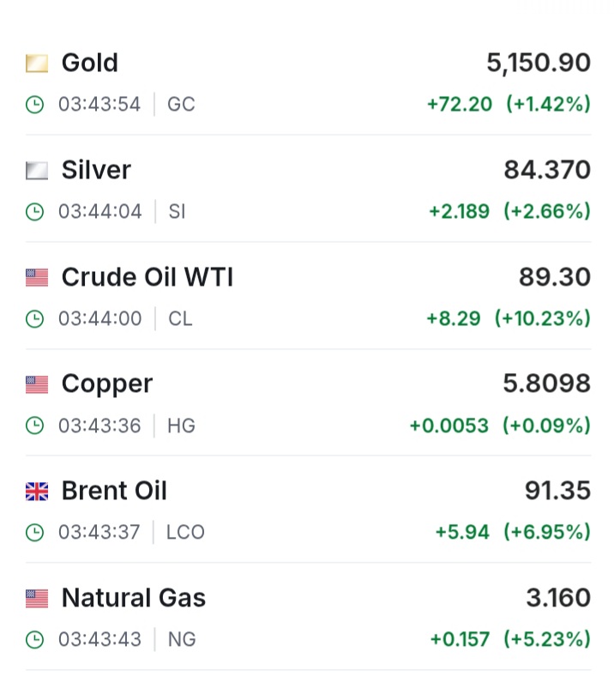Image resolution: width=614 pixels, height=700 pixels.
Task: Click the gold bar icon beside Gold
Action: pos(37,63)
